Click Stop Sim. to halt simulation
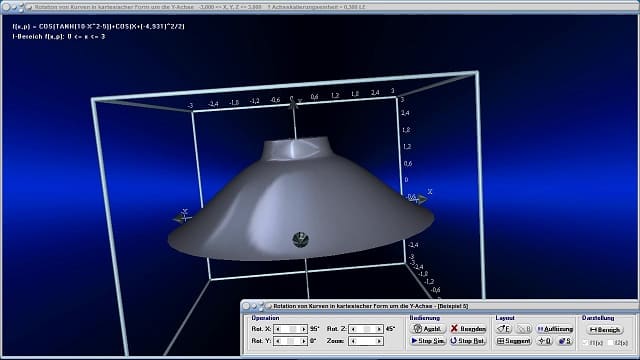640x360 pixels. tap(428, 341)
